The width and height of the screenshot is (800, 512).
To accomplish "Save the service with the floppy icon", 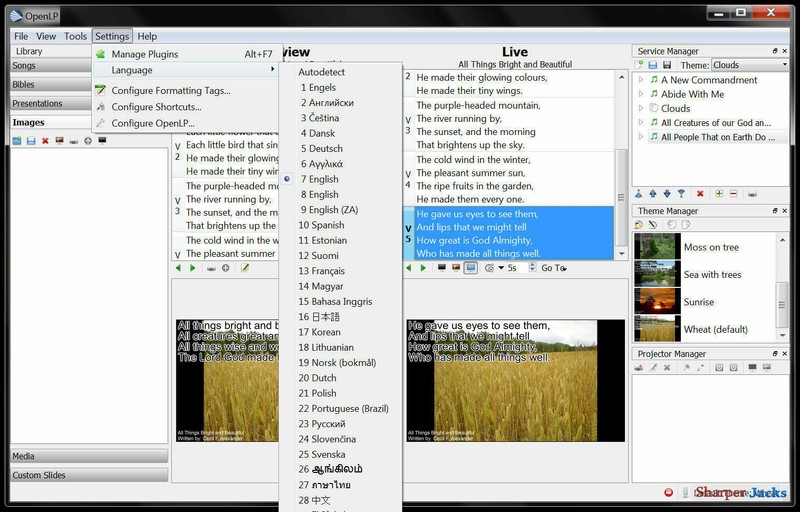I will pos(667,65).
